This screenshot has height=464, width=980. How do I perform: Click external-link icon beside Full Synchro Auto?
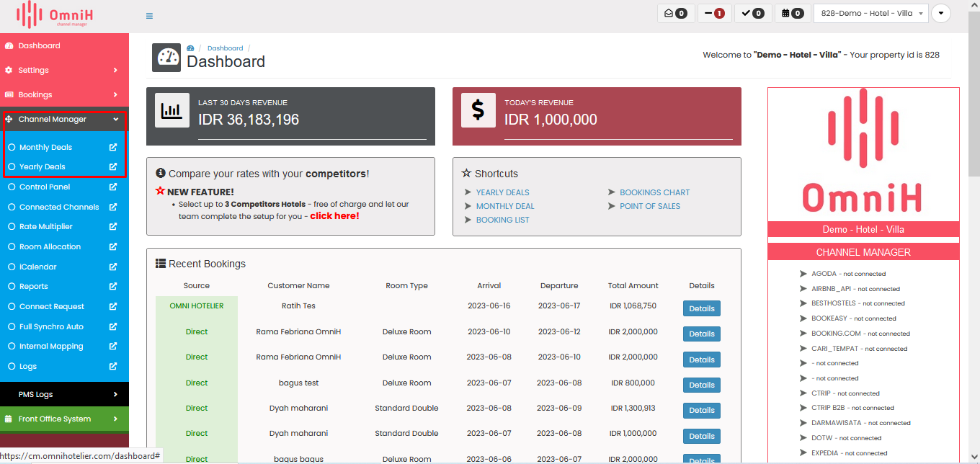[x=113, y=326]
